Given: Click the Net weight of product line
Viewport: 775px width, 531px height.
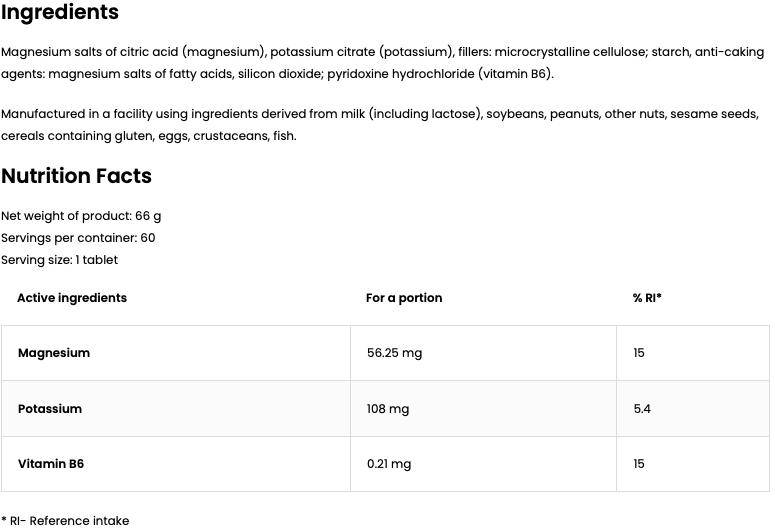Looking at the screenshot, I should click(x=81, y=216).
